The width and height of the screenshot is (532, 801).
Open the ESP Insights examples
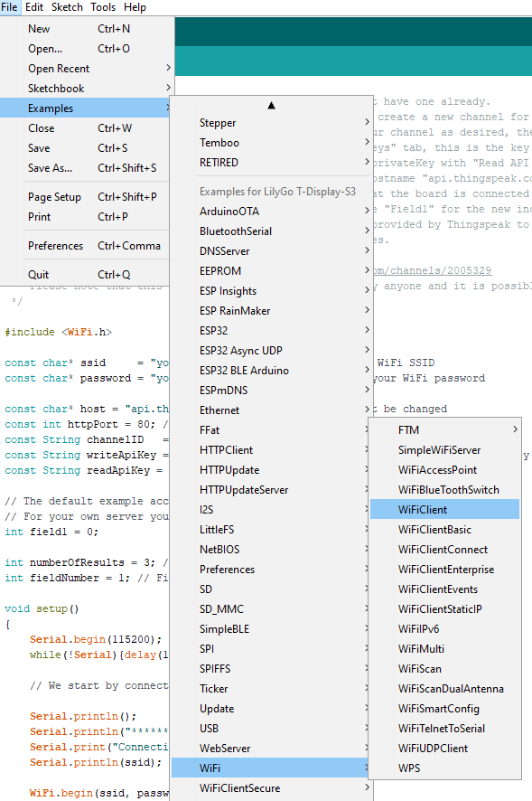click(x=271, y=291)
